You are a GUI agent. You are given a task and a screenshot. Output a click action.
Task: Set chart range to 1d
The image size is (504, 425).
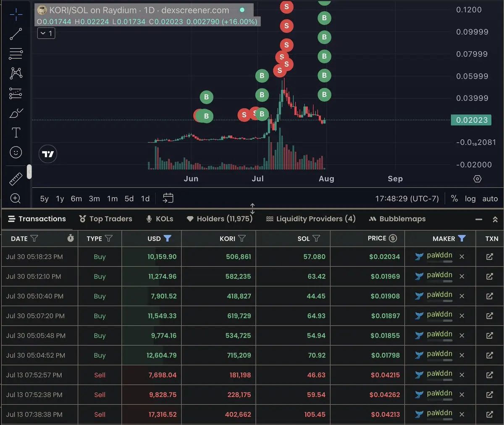(145, 198)
